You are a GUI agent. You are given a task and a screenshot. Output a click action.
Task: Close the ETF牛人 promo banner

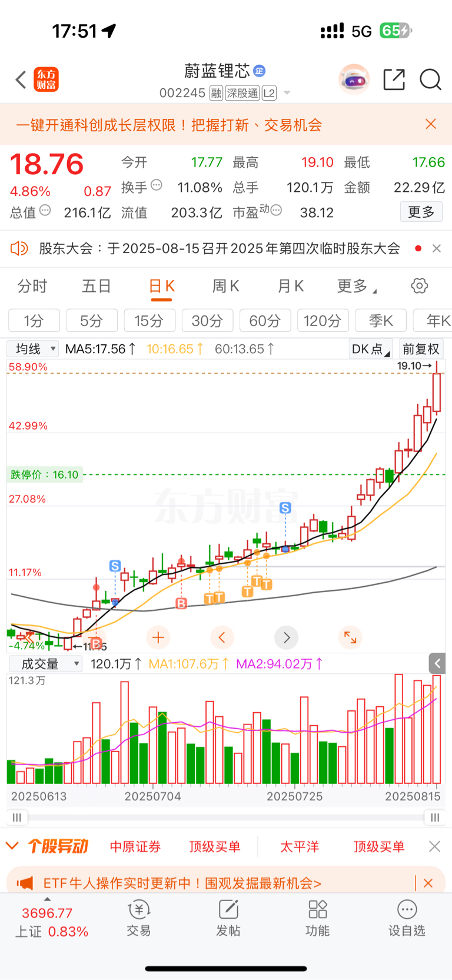click(428, 883)
